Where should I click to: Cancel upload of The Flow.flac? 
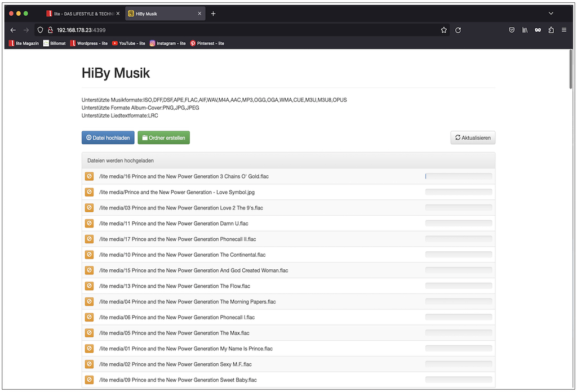pos(89,286)
